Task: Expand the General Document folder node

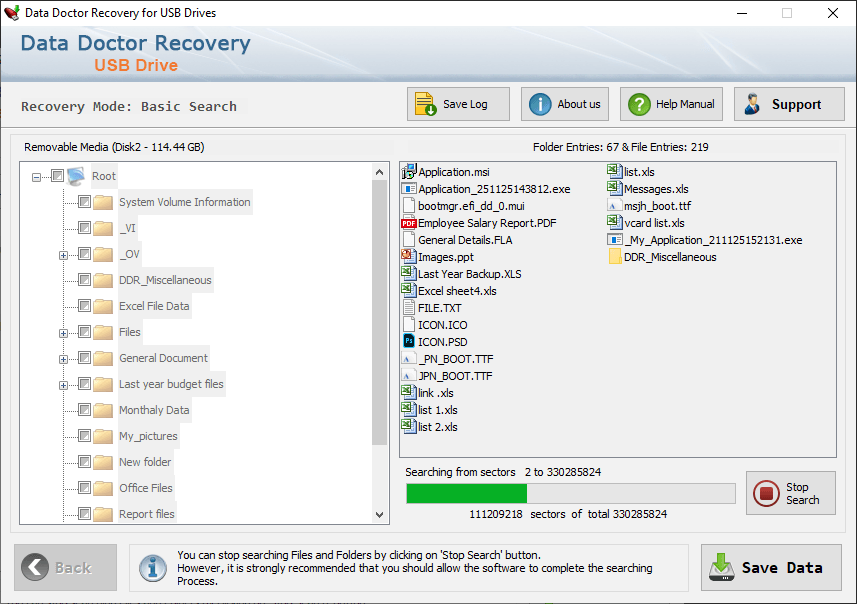Action: (x=63, y=359)
